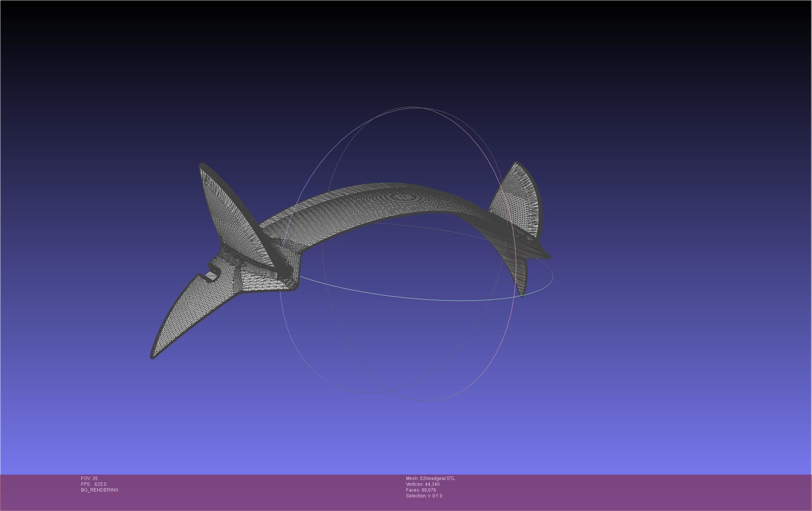Viewport: 812px width, 511px height.
Task: Click the lower pointed tip of the right fin
Action: click(x=522, y=295)
